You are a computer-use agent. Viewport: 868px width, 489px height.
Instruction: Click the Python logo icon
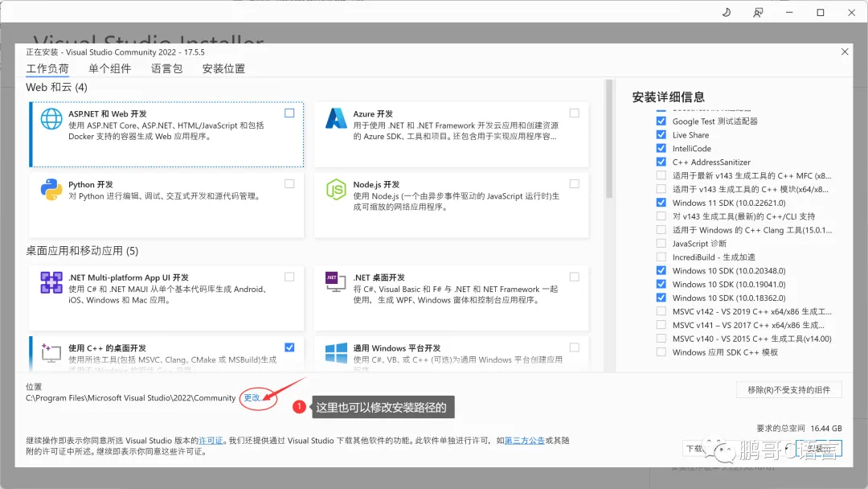(51, 189)
